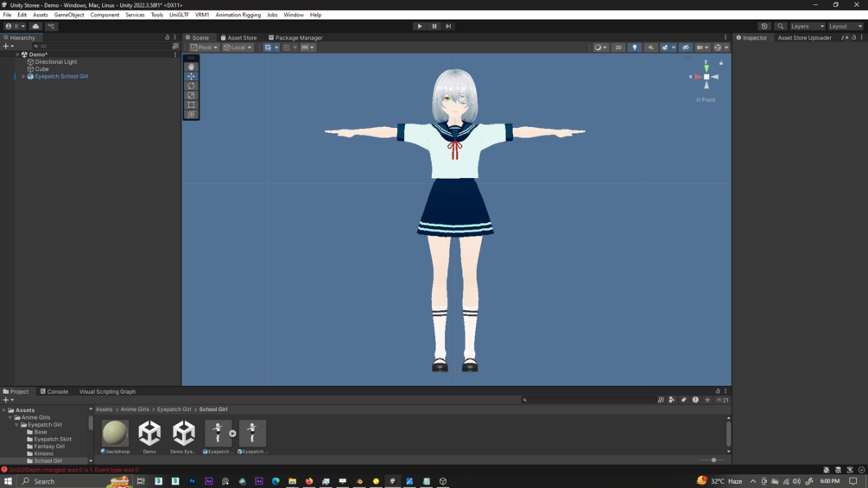Screen dimensions: 868x488
Task: Select the Hand view tool
Action: click(191, 67)
